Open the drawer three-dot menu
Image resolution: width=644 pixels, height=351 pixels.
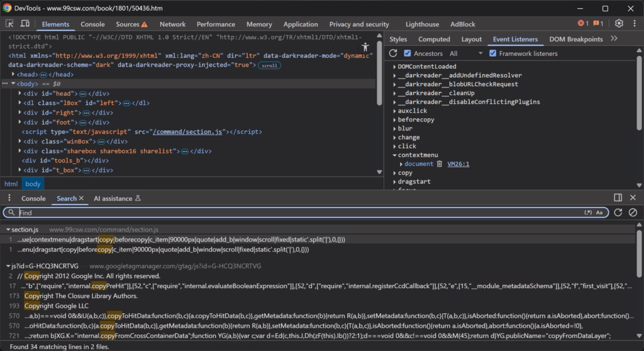(x=9, y=198)
